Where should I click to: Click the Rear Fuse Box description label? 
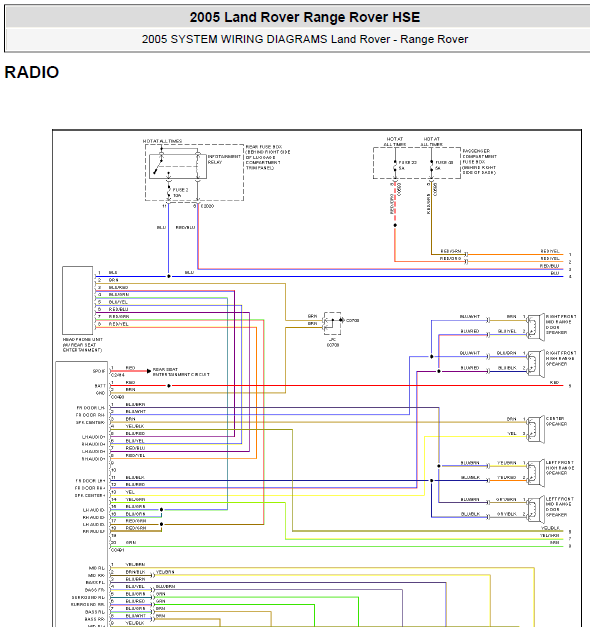268,158
